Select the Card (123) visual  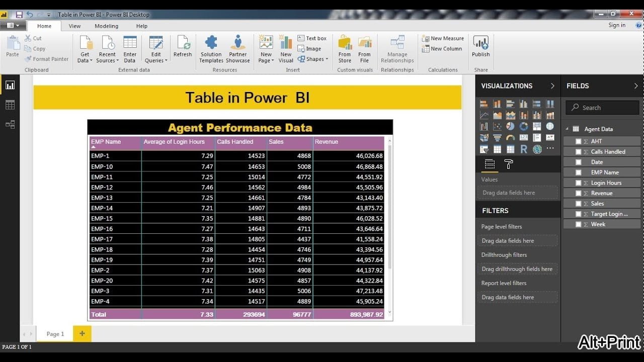pos(524,137)
